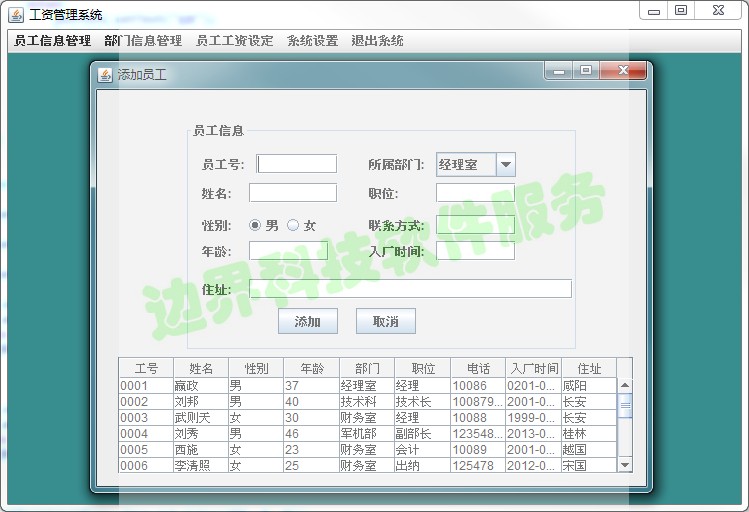Focus the 入厂时间 input field
The width and height of the screenshot is (749, 512).
[475, 251]
